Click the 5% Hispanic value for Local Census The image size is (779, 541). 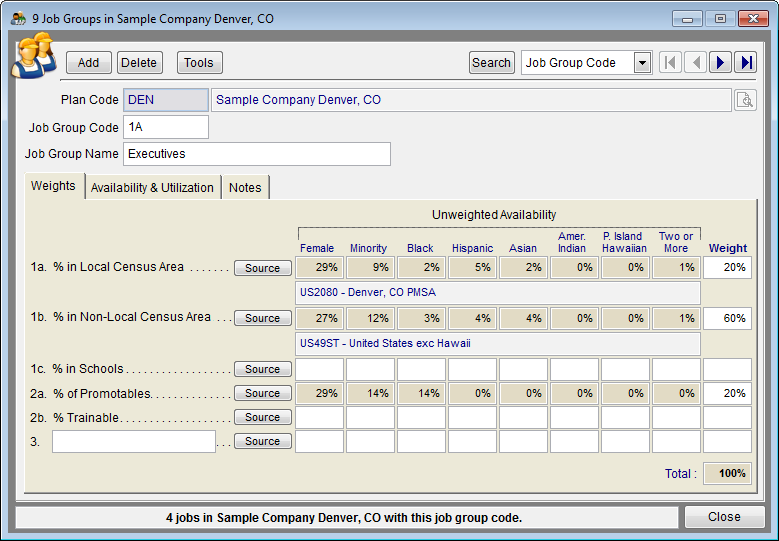click(x=472, y=267)
